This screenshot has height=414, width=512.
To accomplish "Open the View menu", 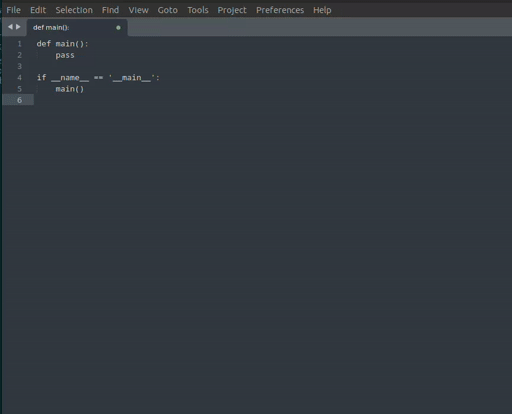I will 138,10.
